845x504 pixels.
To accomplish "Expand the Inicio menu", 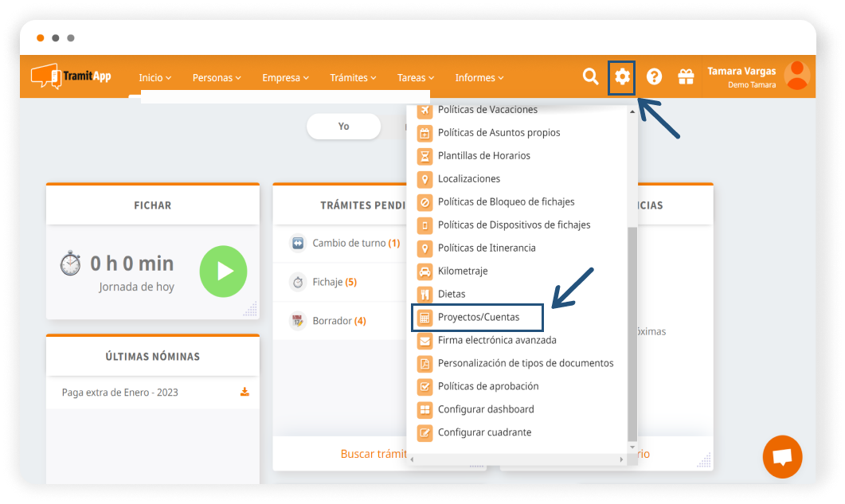I will coord(155,78).
